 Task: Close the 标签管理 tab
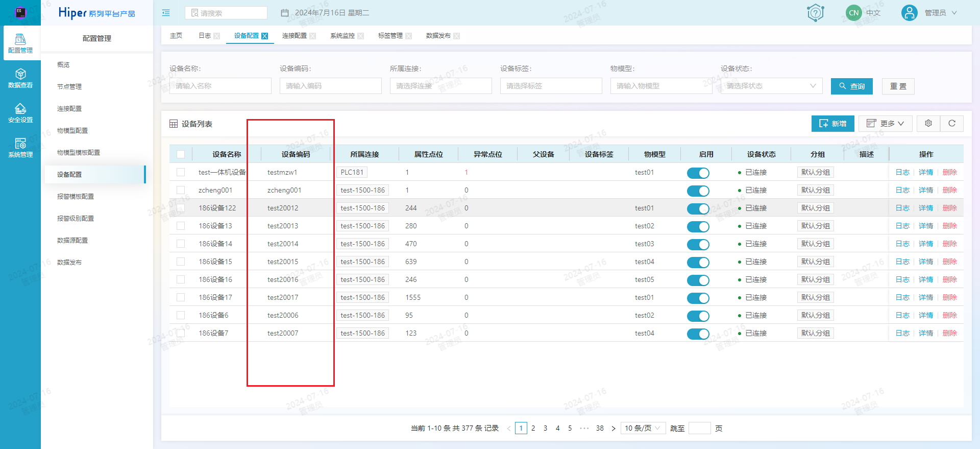pos(408,36)
